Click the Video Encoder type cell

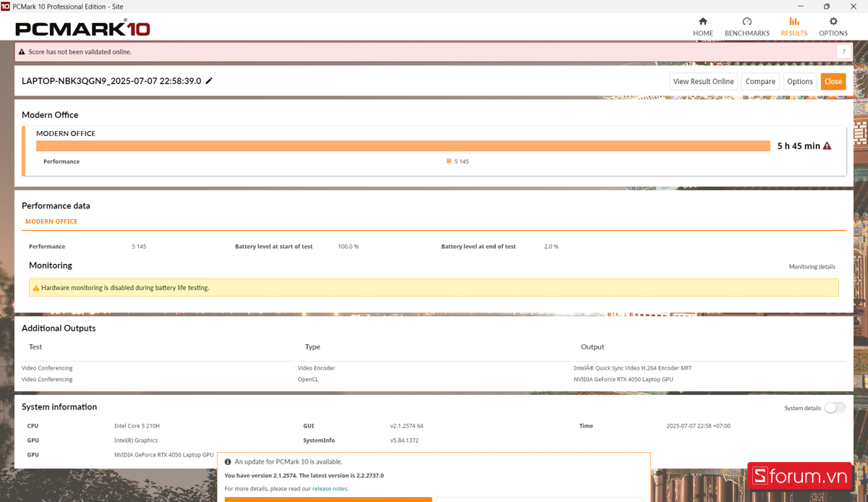pyautogui.click(x=316, y=368)
